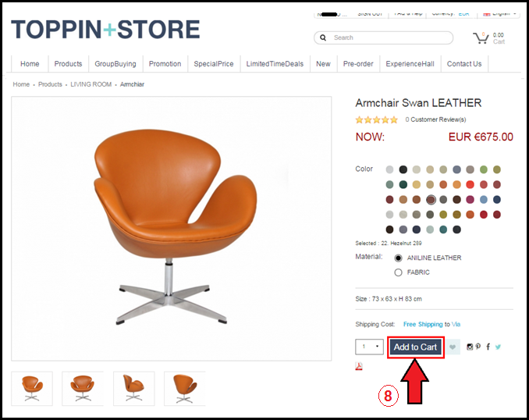Add item to wishlist with heart icon
This screenshot has width=529, height=420.
click(453, 347)
